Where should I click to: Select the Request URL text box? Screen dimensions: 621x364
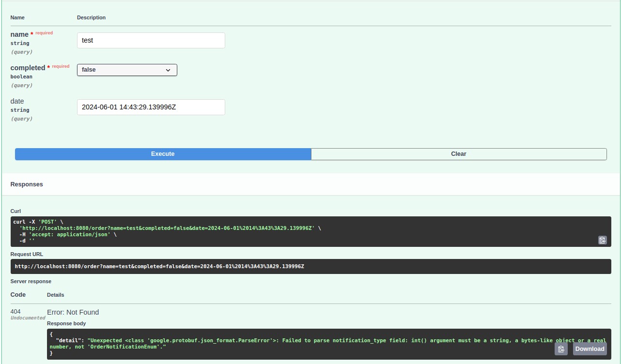point(311,266)
